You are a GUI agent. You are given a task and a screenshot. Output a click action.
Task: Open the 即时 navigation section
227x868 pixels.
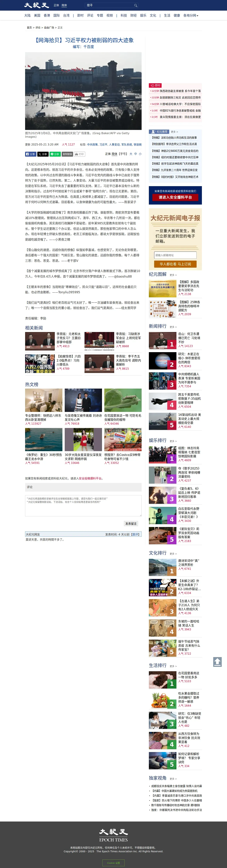pos(80,16)
